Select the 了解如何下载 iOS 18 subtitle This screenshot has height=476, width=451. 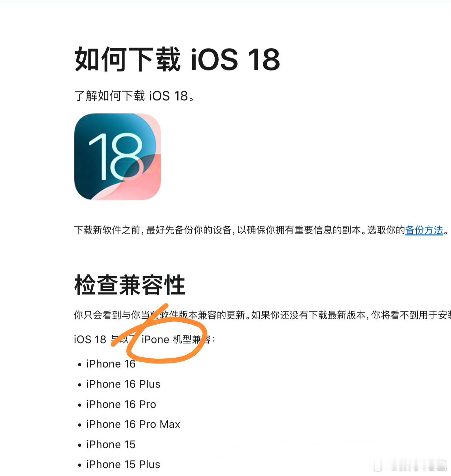134,96
